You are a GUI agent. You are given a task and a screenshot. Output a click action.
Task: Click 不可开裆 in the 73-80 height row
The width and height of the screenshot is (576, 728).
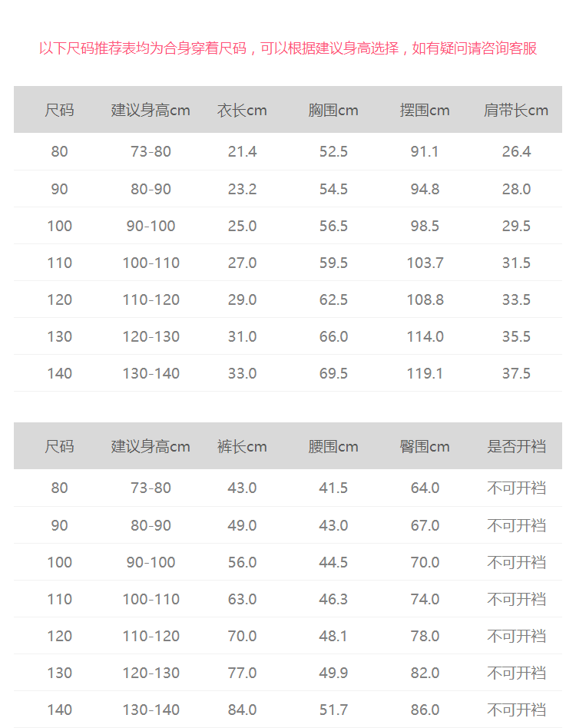coord(516,488)
